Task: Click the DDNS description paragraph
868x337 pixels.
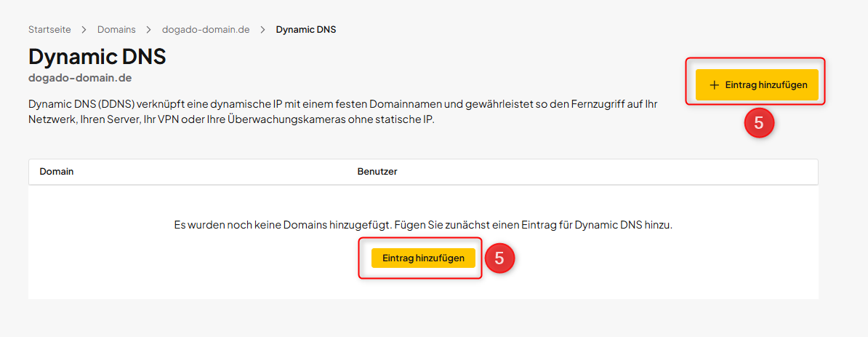Action: [342, 112]
